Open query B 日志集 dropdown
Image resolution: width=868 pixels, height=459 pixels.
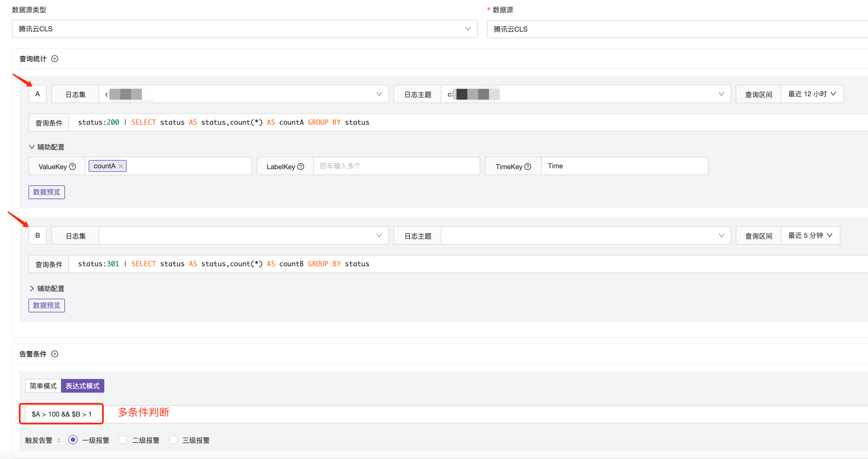click(x=244, y=236)
